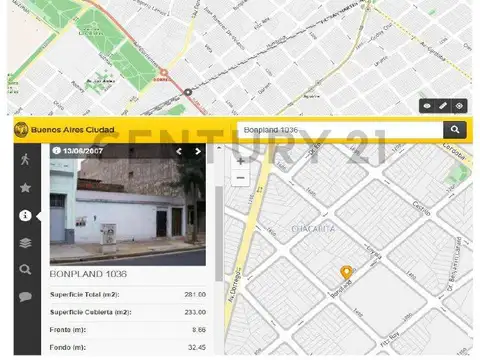
Task: Click the photo date info icon
Action: (x=56, y=151)
